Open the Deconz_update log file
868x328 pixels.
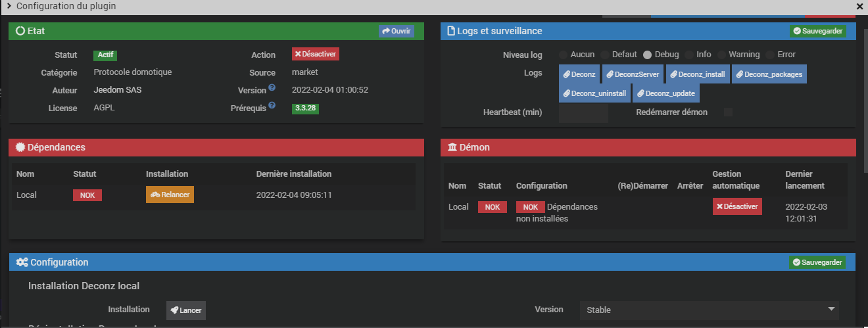click(x=665, y=93)
